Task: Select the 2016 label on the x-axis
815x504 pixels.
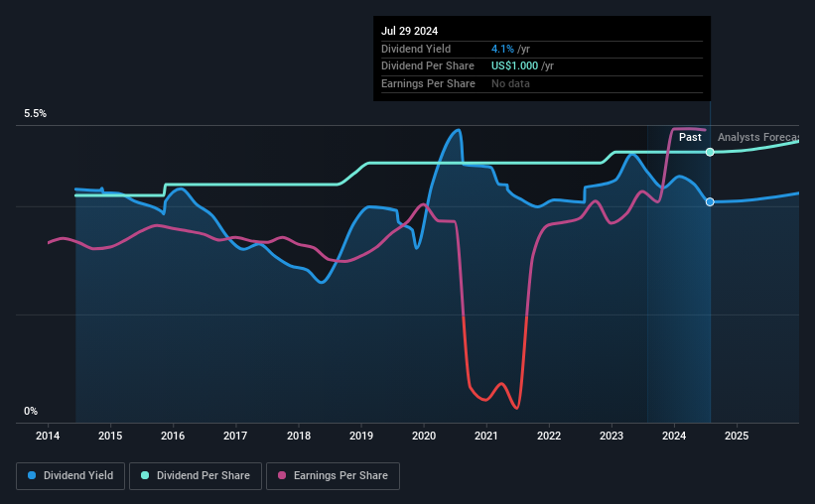Action: click(x=173, y=436)
